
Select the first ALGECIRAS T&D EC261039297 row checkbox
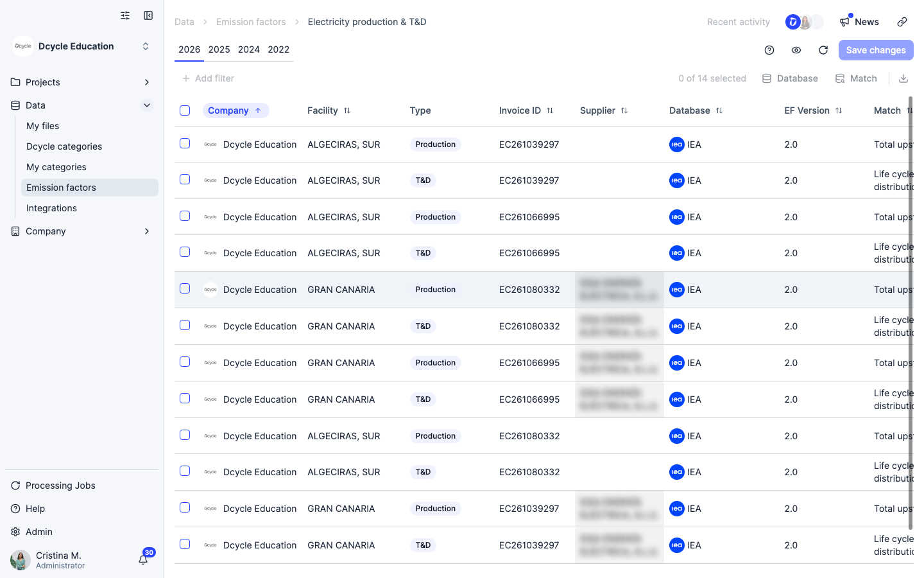185,179
